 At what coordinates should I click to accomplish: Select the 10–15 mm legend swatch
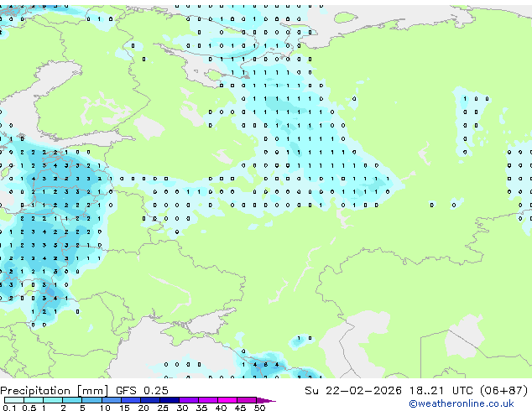(111, 400)
